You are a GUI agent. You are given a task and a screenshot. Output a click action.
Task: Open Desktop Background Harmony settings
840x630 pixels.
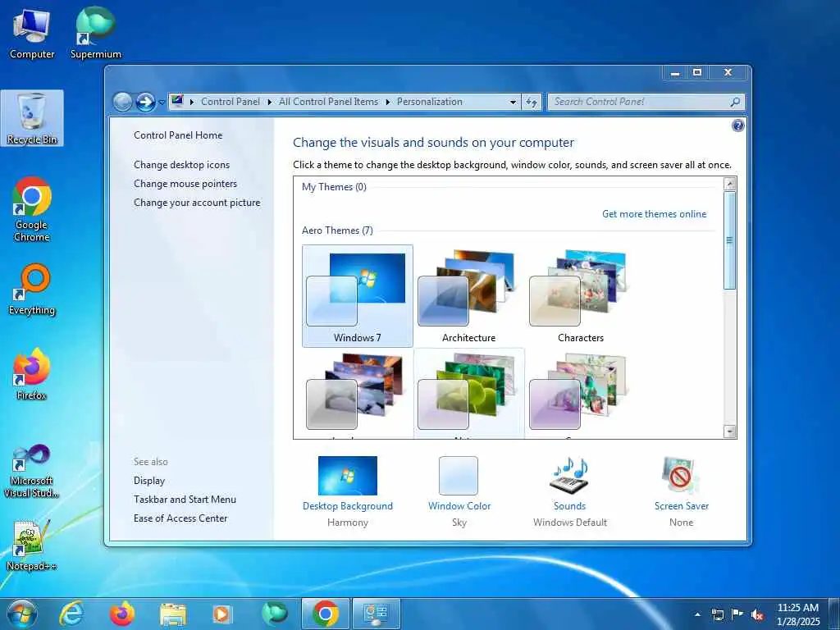(348, 491)
